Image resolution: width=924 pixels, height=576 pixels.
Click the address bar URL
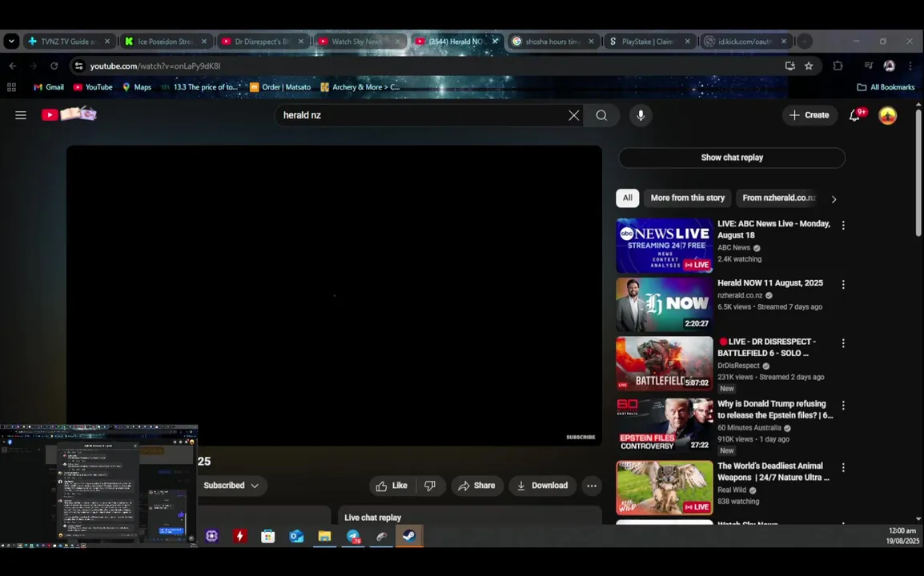[x=155, y=66]
